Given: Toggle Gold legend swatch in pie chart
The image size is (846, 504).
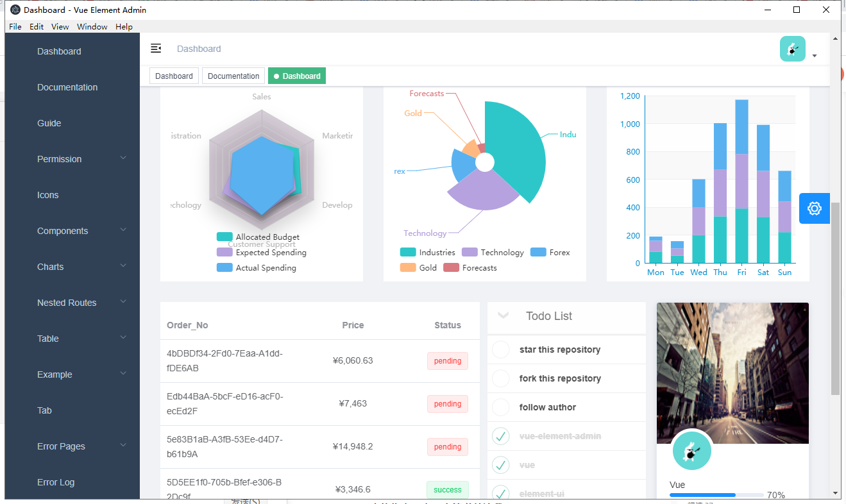Looking at the screenshot, I should (x=408, y=268).
